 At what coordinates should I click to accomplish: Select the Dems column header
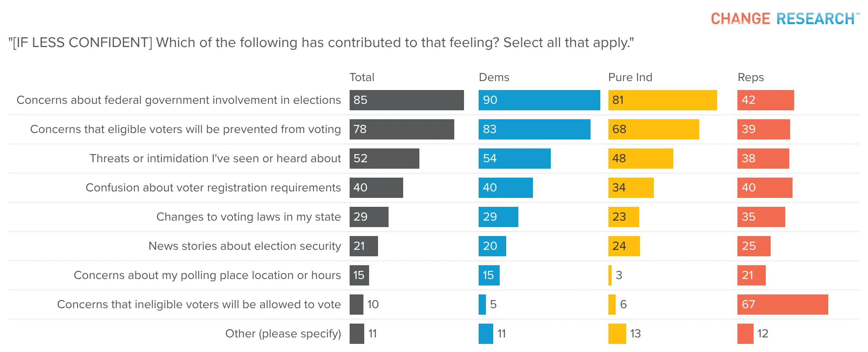(x=494, y=77)
